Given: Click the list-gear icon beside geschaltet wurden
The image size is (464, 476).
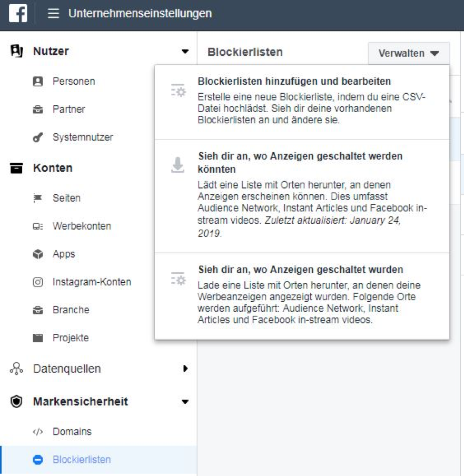Looking at the screenshot, I should coord(178,279).
